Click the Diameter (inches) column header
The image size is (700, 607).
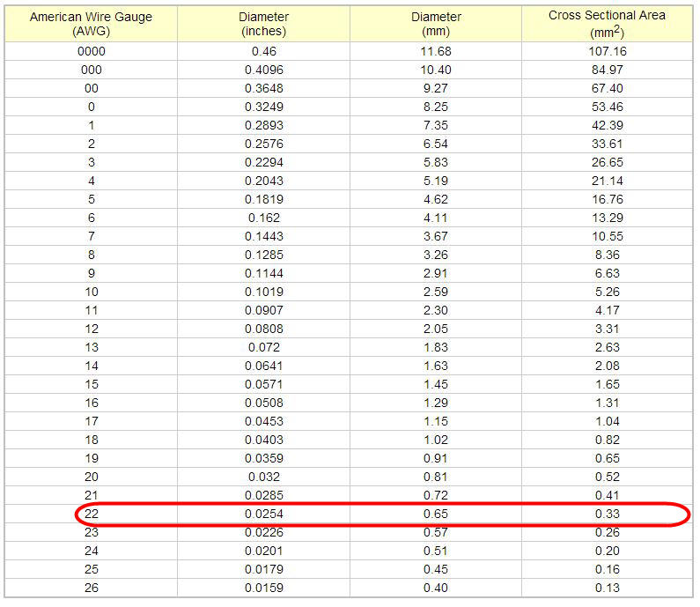click(x=263, y=24)
